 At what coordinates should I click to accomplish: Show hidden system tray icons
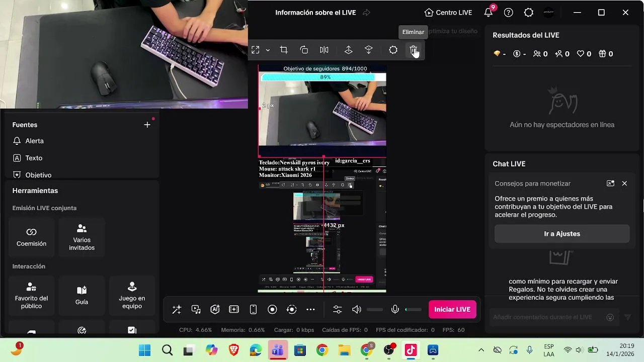click(x=481, y=350)
